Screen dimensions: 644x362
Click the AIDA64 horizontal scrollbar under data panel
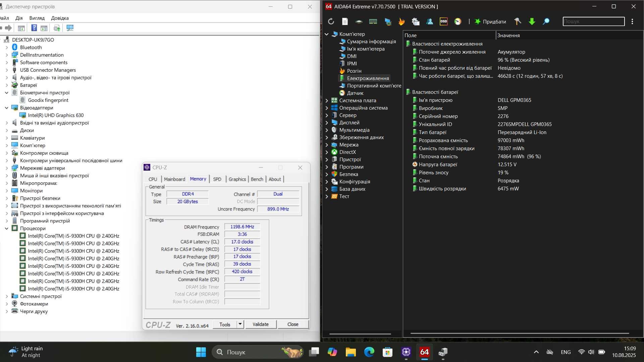(x=520, y=334)
